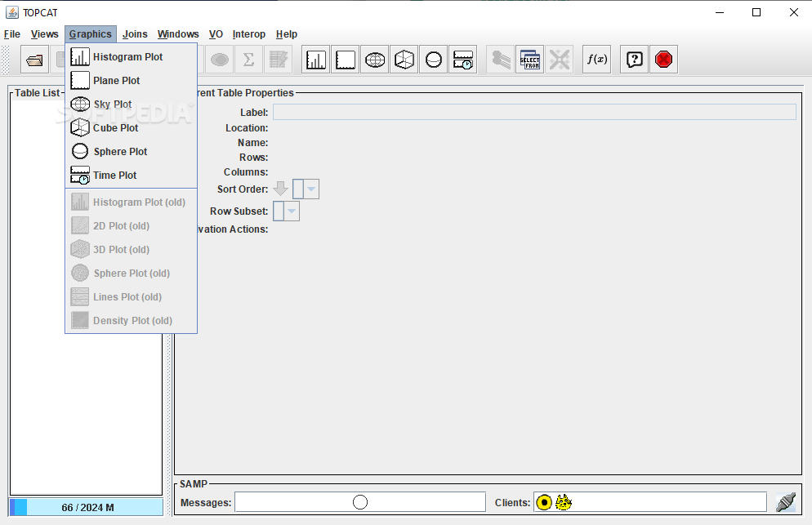Open Time Plot from the toolbar icon
The image size is (812, 525).
point(463,60)
